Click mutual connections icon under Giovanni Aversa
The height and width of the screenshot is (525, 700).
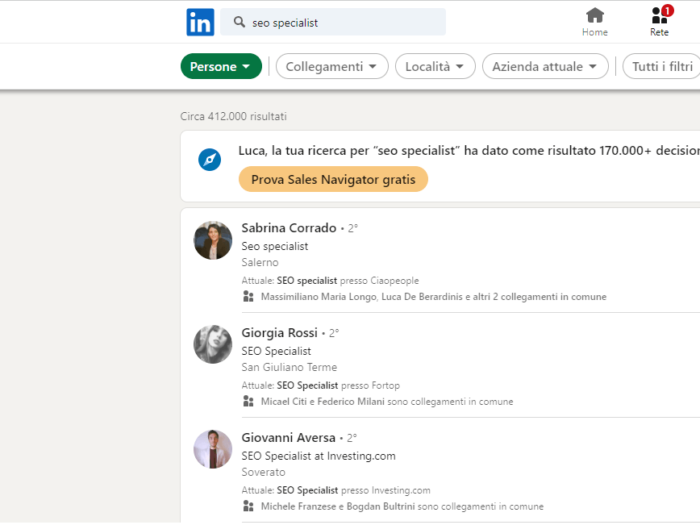(248, 506)
